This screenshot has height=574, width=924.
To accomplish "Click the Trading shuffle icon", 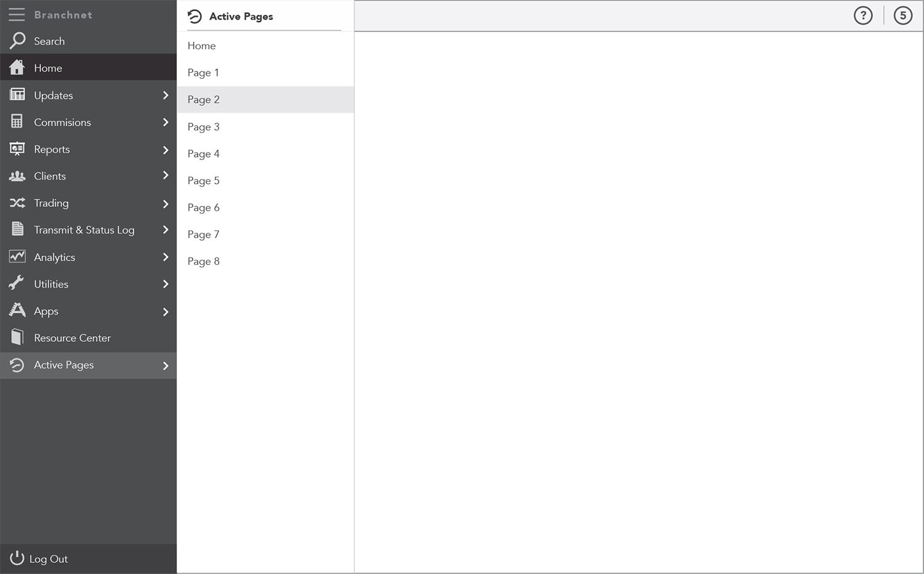I will (17, 203).
